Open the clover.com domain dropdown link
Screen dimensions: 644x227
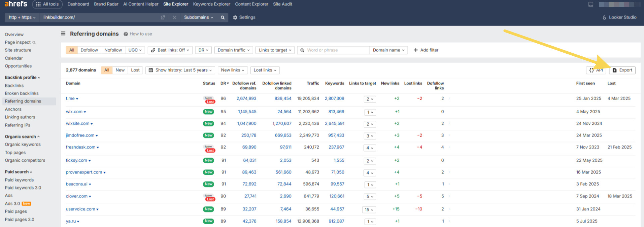78,196
